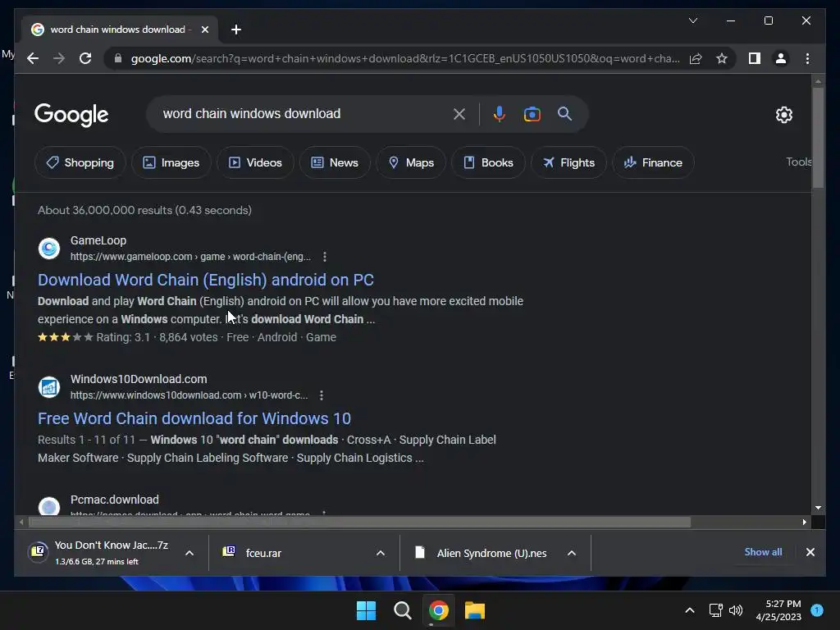840x630 pixels.
Task: Open the clock and date panel
Action: (778, 610)
